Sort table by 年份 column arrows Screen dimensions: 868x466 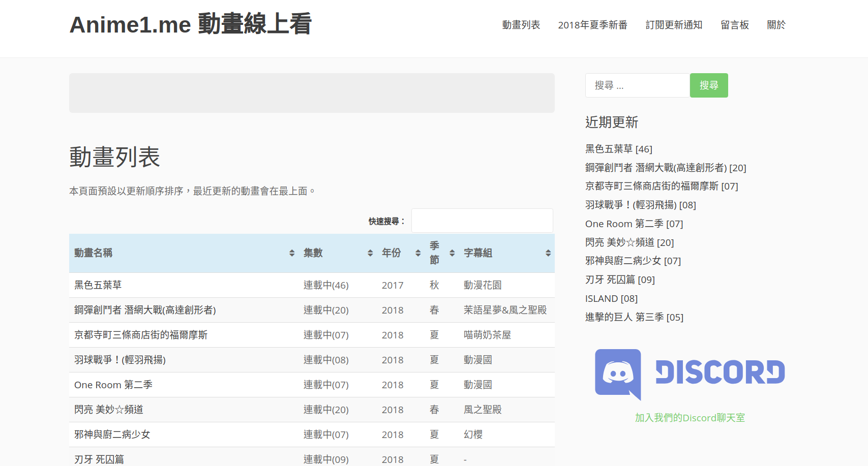click(x=418, y=253)
